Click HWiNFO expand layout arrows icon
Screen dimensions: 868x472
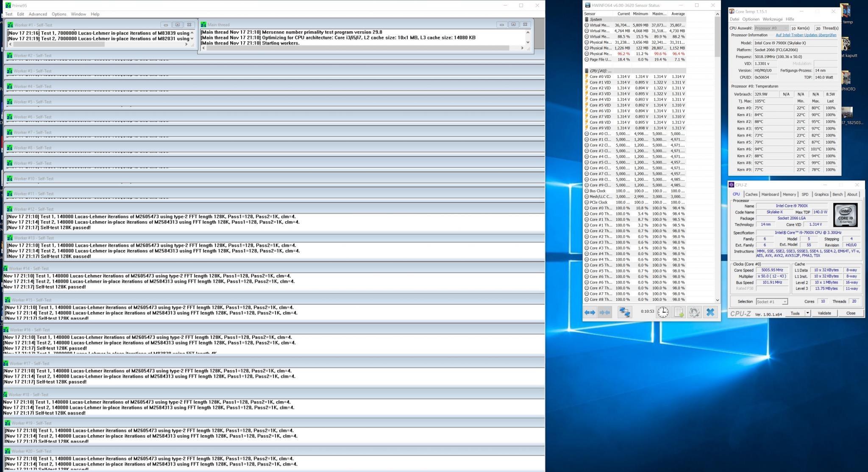[x=590, y=312]
